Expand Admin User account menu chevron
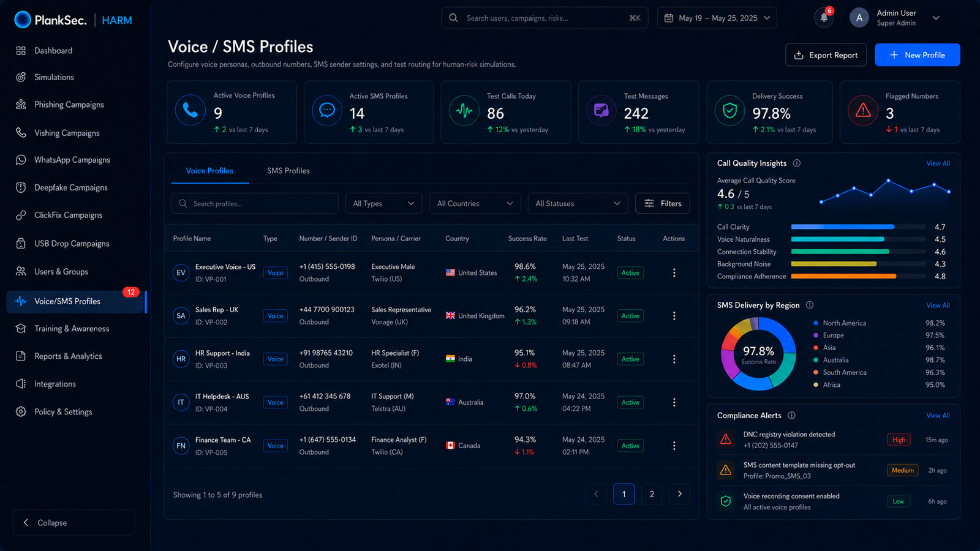Screen dimensions: 980x551 [x=936, y=18]
